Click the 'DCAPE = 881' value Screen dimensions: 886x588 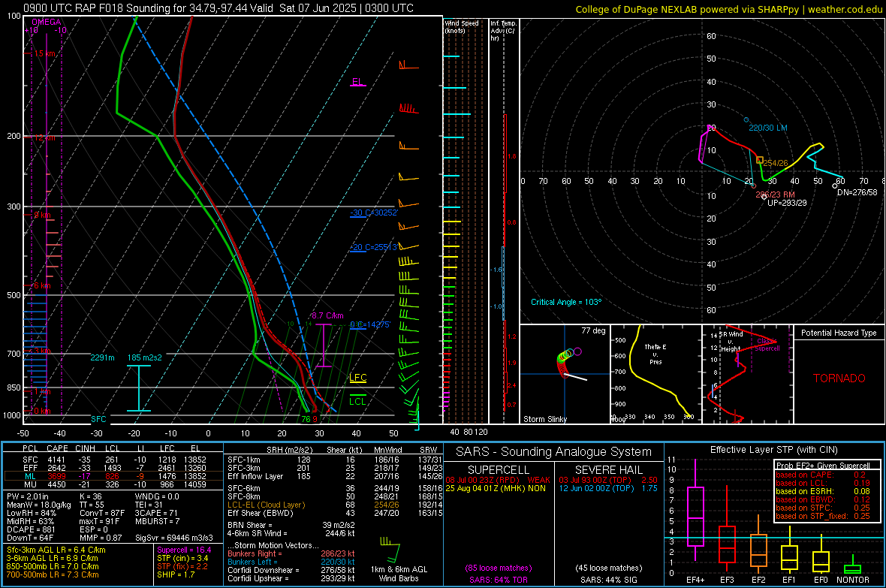[31, 529]
